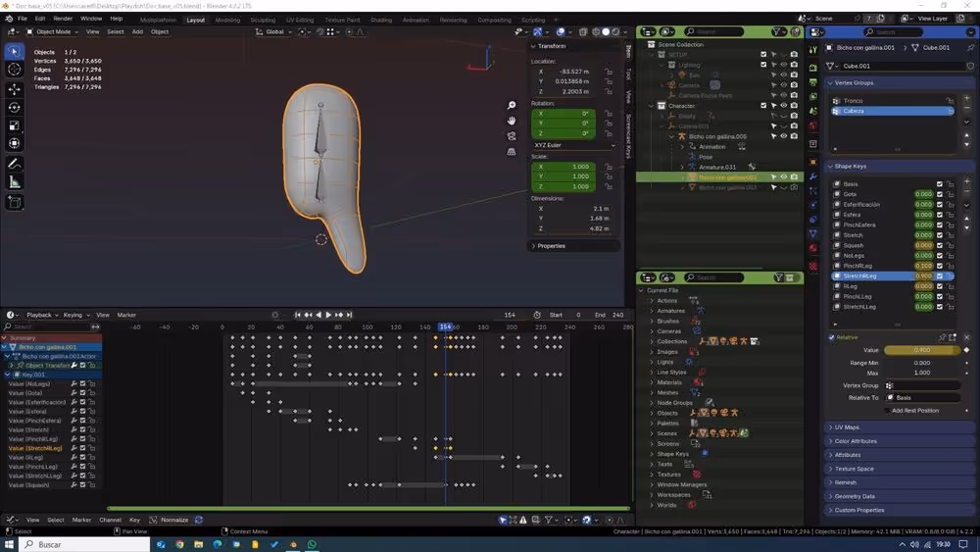Click the StretchRLeg value field 0.900
The width and height of the screenshot is (980, 552).
[x=924, y=276]
